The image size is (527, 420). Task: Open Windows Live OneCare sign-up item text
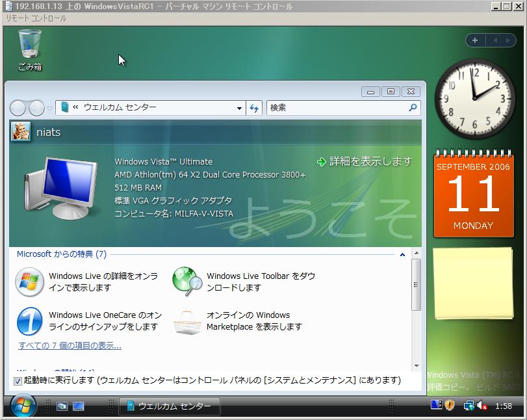(105, 321)
